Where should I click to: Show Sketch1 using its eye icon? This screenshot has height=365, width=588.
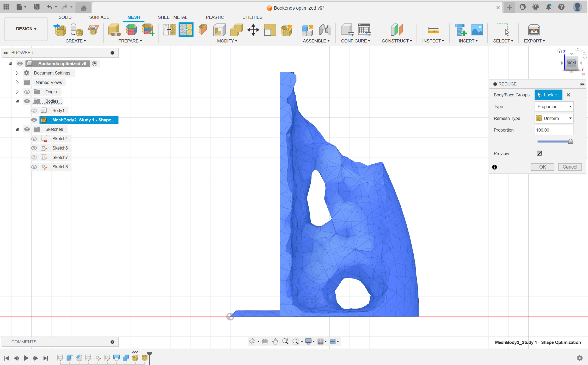pyautogui.click(x=34, y=139)
